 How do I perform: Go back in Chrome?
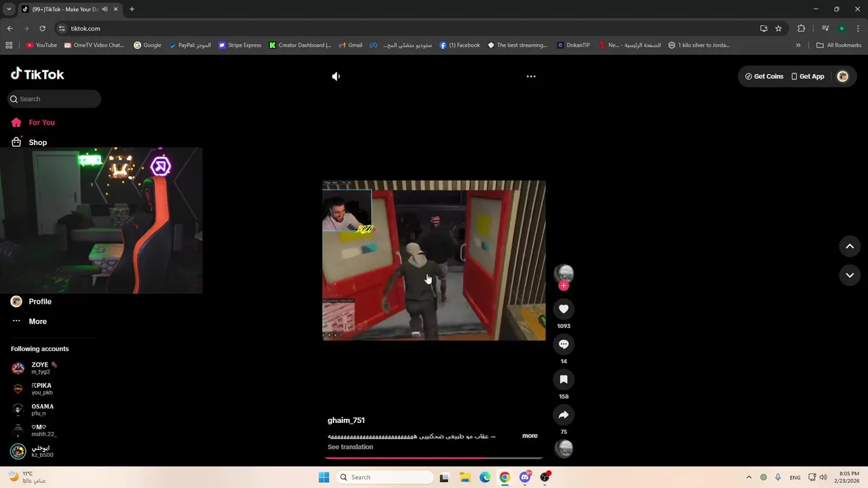(9, 28)
